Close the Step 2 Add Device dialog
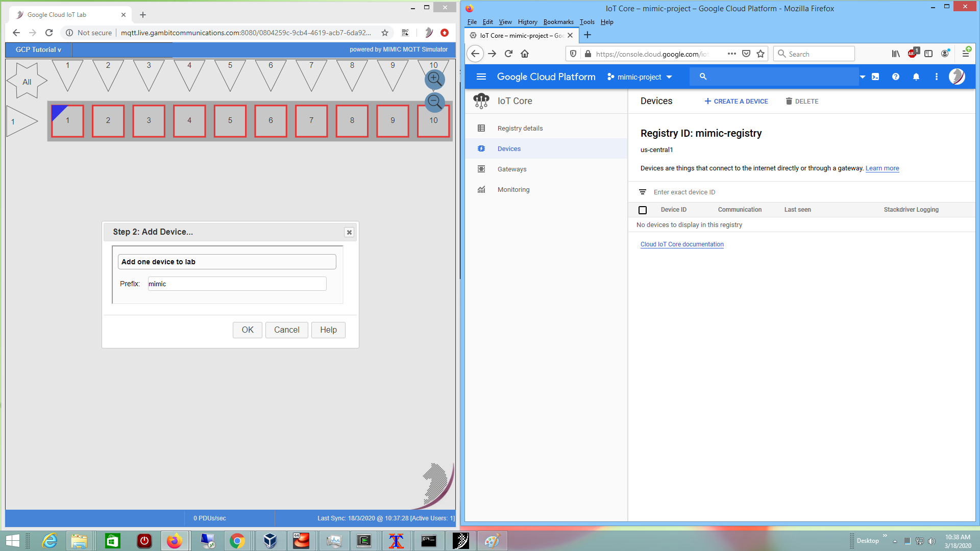 pos(349,232)
